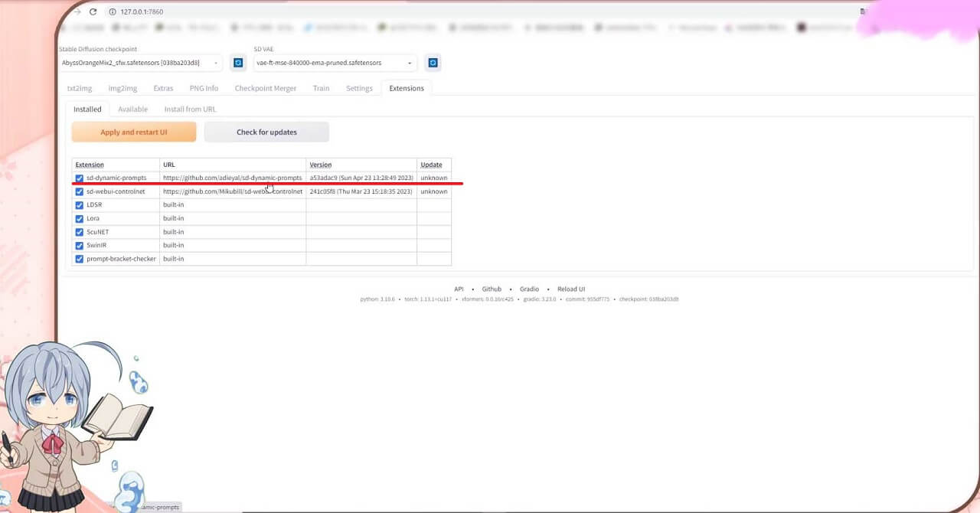980x513 pixels.
Task: Click Apply and restart UI
Action: pyautogui.click(x=134, y=132)
